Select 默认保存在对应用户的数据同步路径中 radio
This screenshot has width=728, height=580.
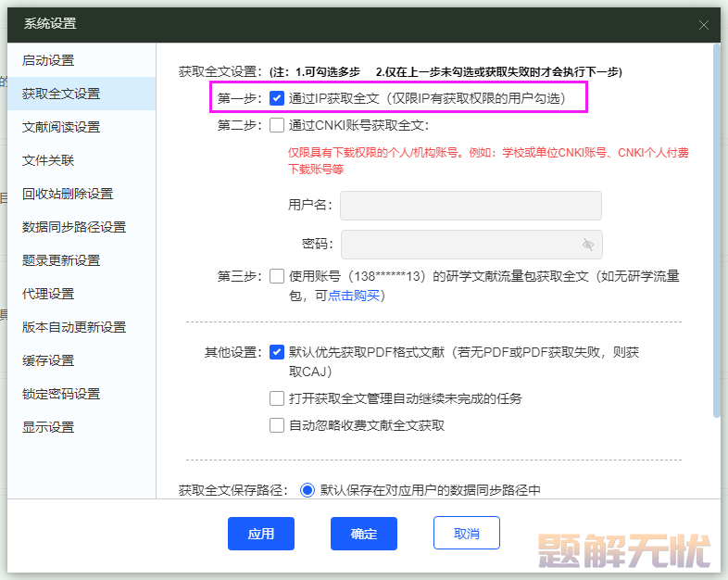(308, 490)
